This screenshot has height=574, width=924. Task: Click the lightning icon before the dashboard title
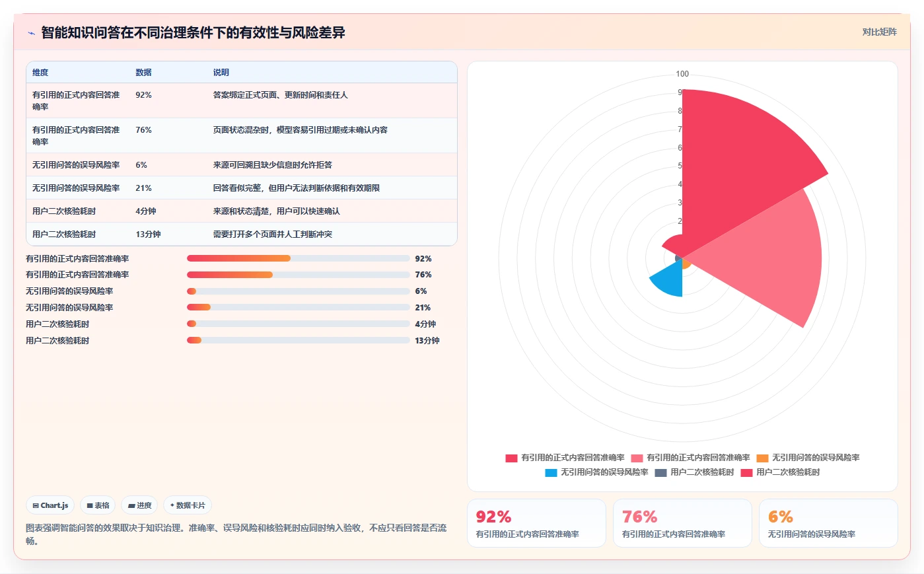coord(31,33)
